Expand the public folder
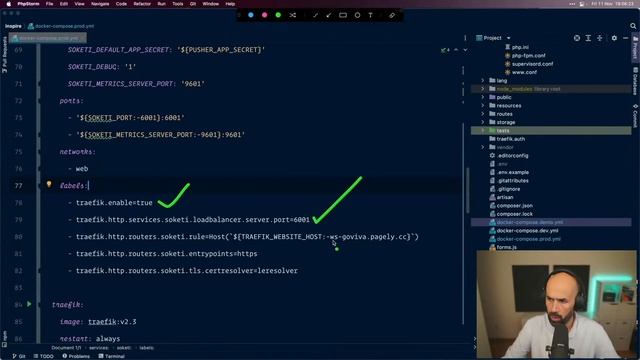This screenshot has height=360, width=640. click(x=482, y=97)
